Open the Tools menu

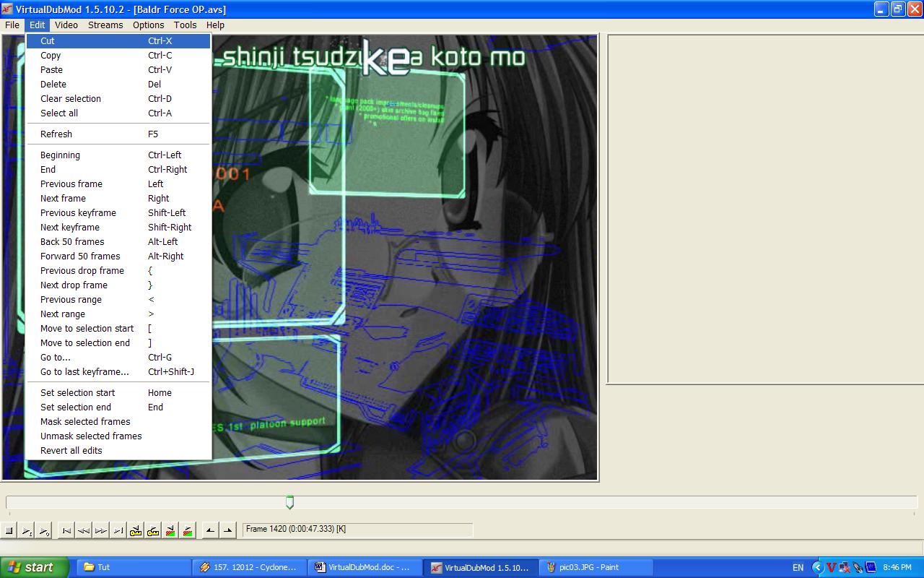coord(185,25)
